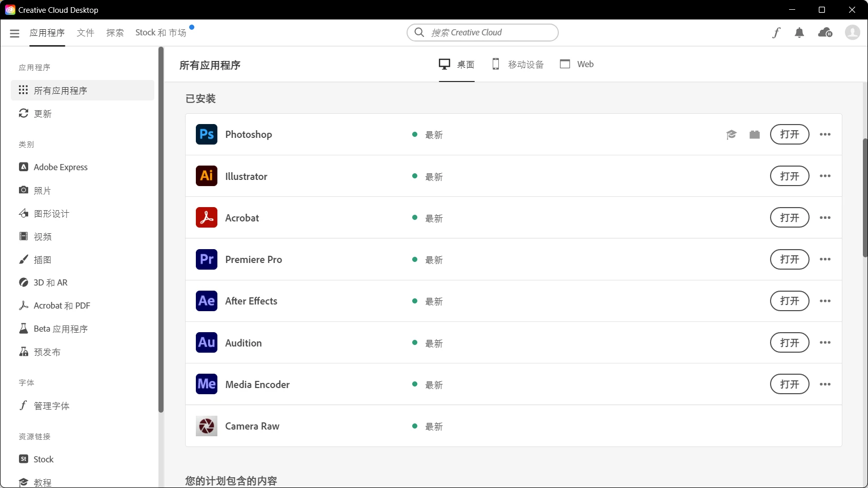Launch Audition with 打开 button

click(x=790, y=342)
